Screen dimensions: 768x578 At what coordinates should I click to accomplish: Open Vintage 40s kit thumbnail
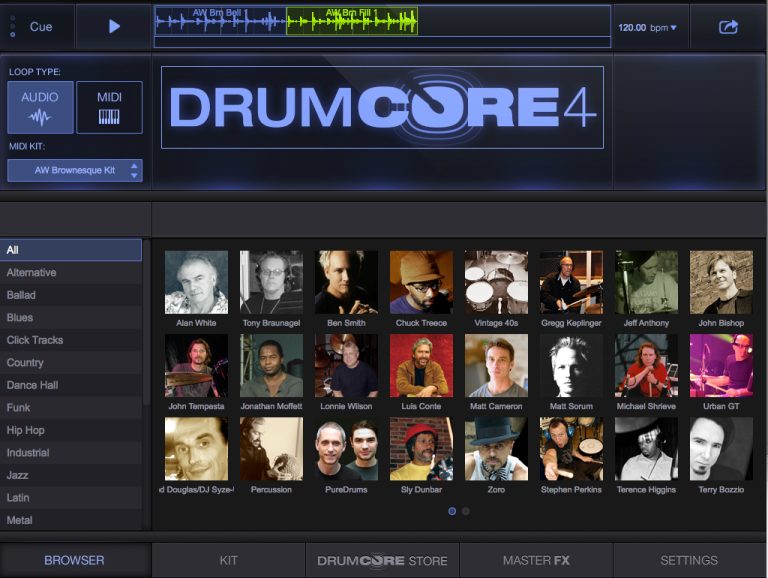[496, 282]
